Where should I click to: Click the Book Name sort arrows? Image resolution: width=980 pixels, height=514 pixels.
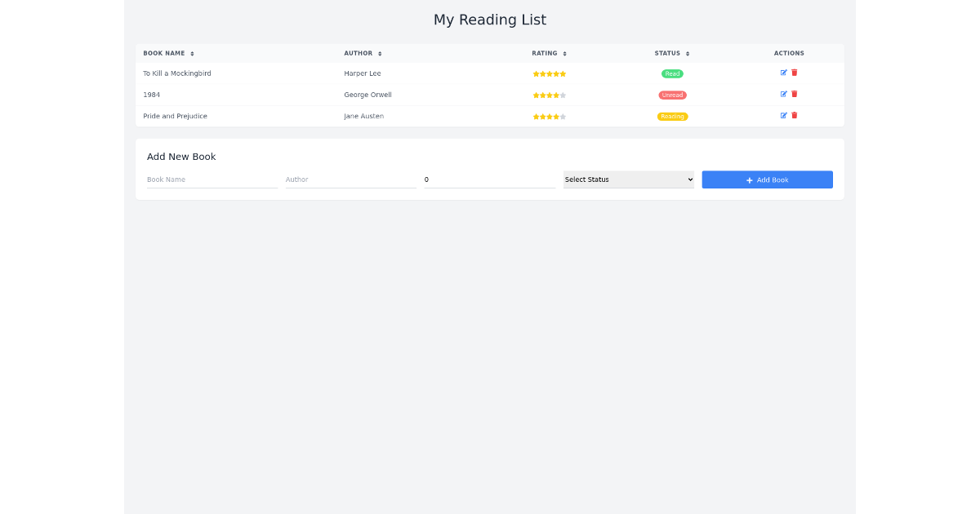pos(192,53)
